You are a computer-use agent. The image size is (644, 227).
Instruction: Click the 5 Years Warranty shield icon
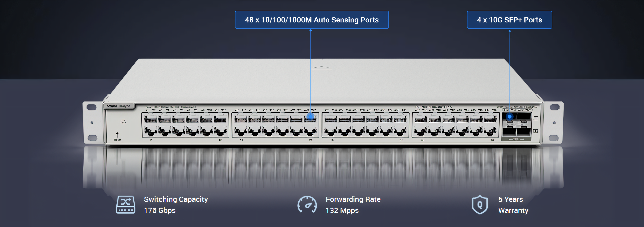click(480, 204)
